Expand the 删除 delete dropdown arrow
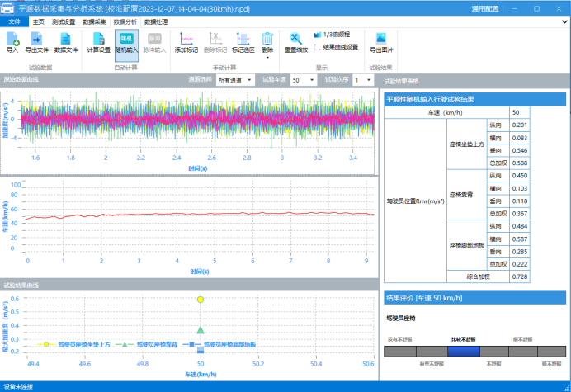This screenshot has height=392, width=571. pos(267,57)
